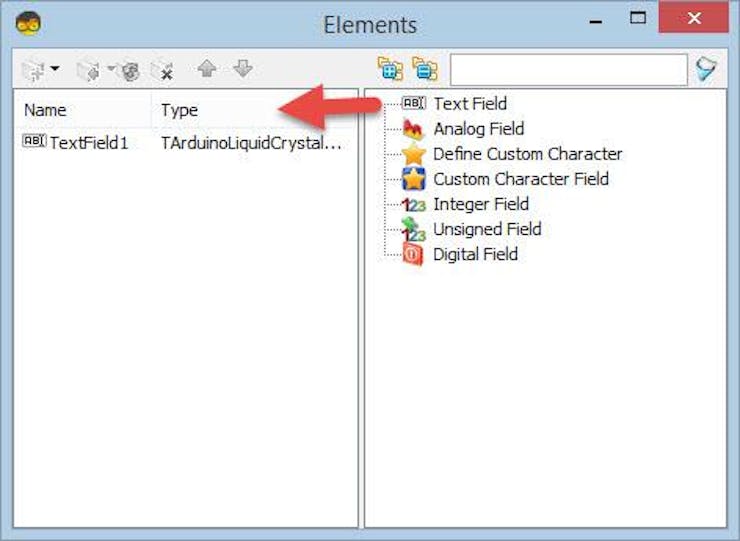
Task: Open the second toolbar dropdown arrow
Action: 110,70
